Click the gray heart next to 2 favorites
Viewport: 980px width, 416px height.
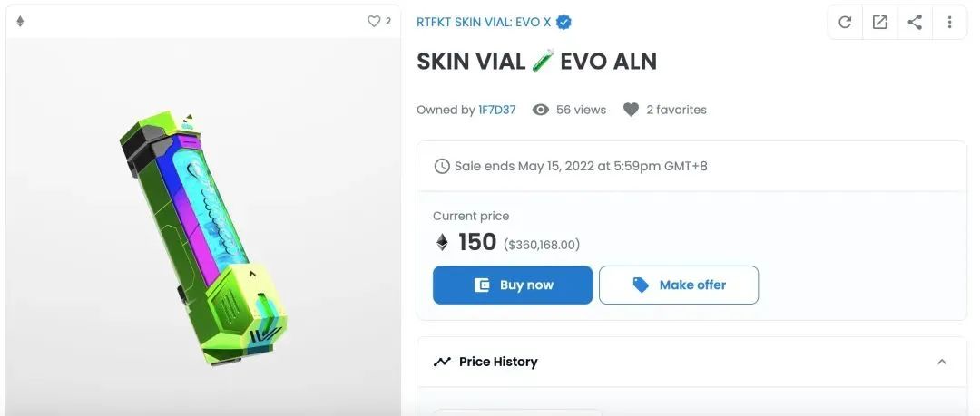pyautogui.click(x=632, y=110)
